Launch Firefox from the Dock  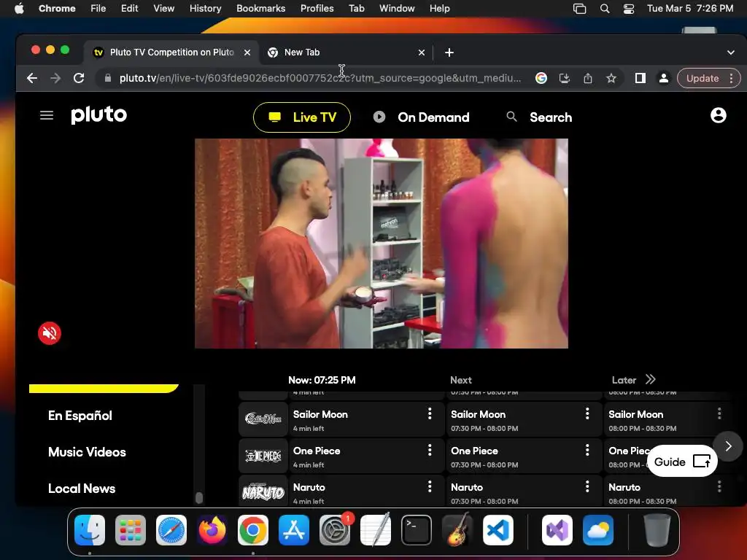point(212,530)
